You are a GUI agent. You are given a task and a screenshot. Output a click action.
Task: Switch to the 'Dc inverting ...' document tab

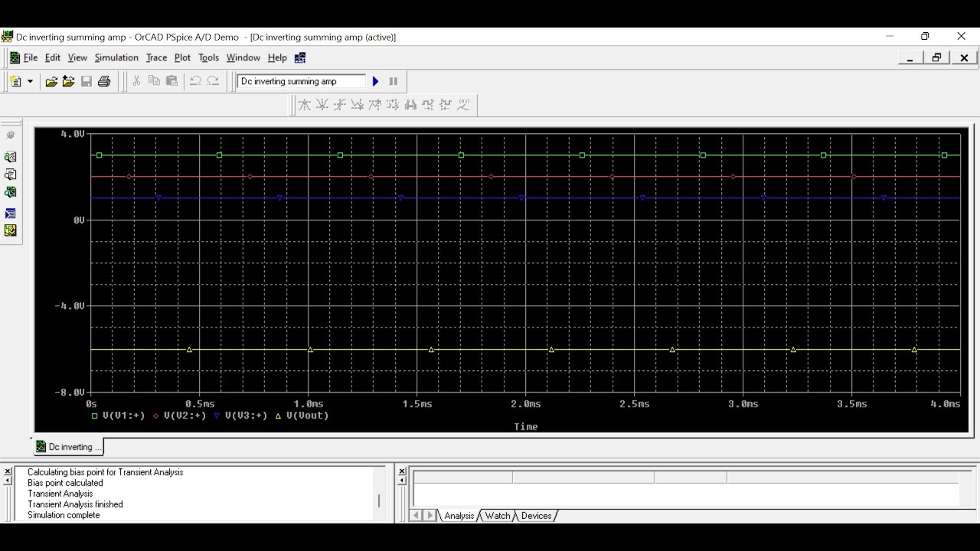click(69, 447)
